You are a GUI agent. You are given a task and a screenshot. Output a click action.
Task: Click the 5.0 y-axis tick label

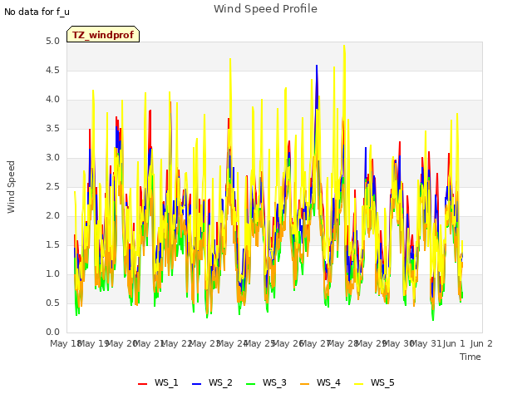click(x=52, y=42)
